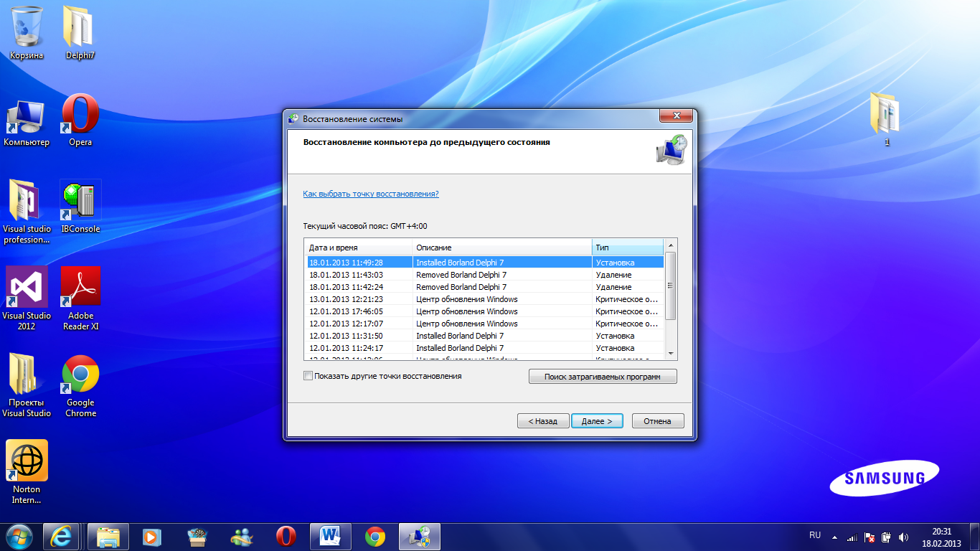Select restore point 13.01.2013 12:21:23
980x551 pixels.
pyautogui.click(x=485, y=299)
